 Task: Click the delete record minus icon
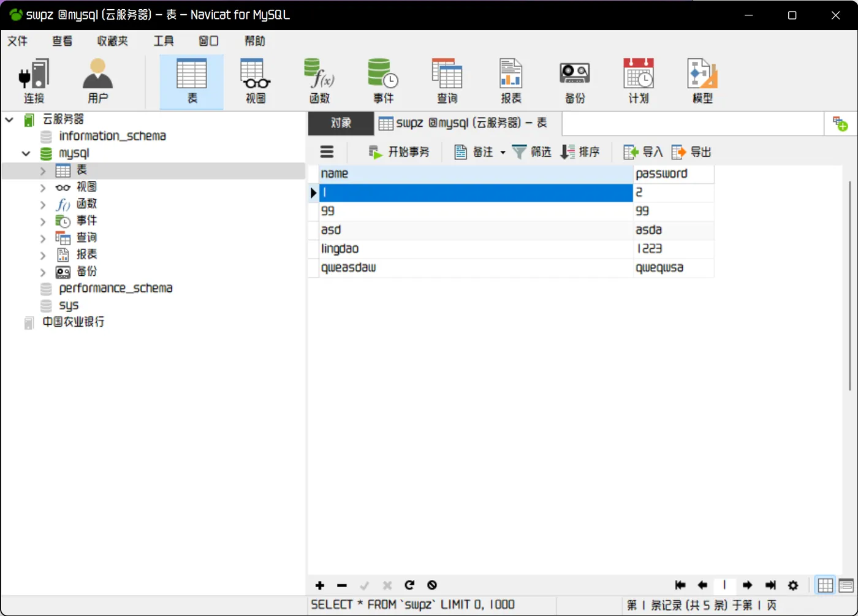(x=342, y=585)
